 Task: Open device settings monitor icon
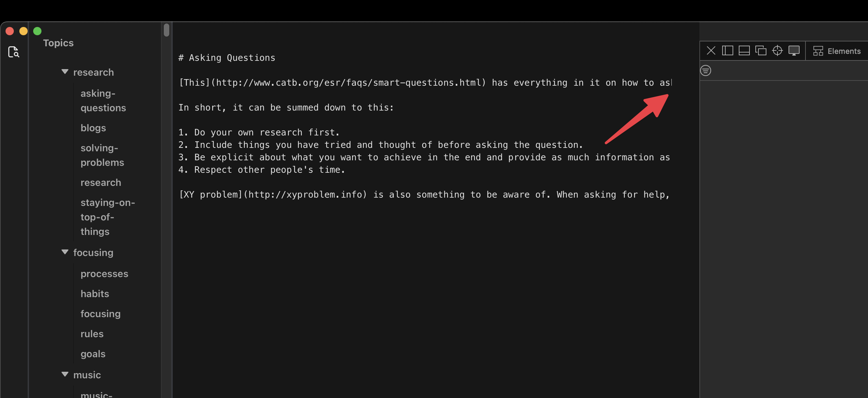coord(794,51)
